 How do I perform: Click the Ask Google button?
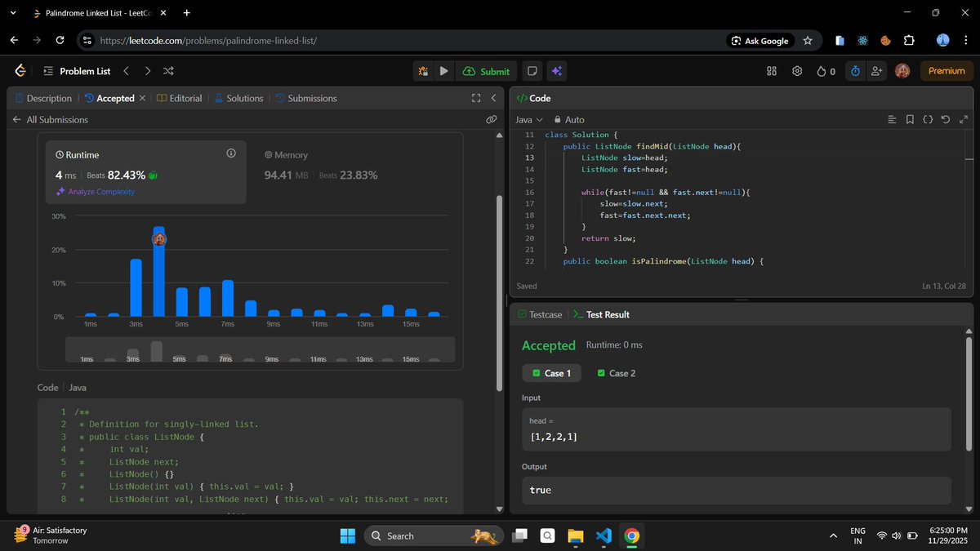tap(760, 40)
